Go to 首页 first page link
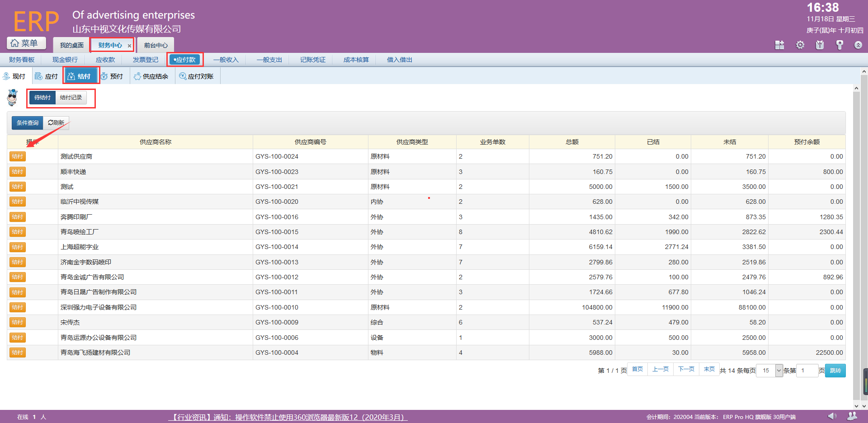The height and width of the screenshot is (423, 868). pyautogui.click(x=637, y=369)
